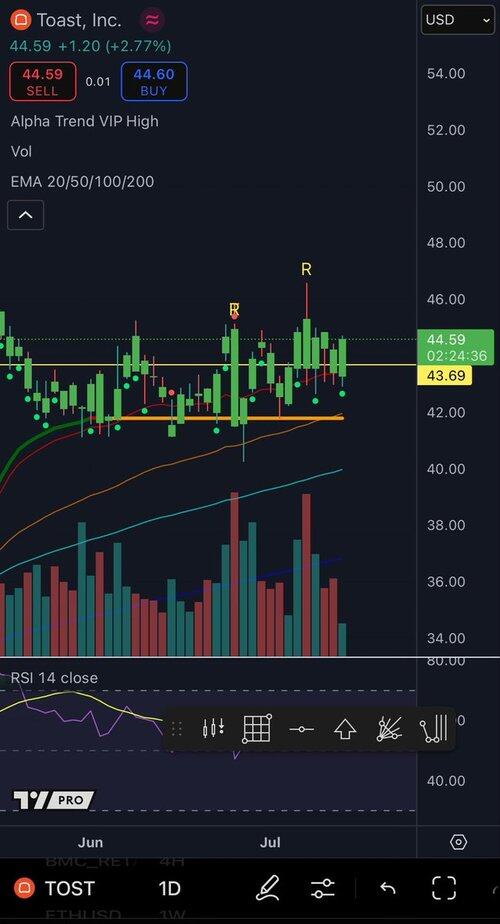Grab the floating toolbar drag handle
Screen dimensions: 500x924
(176, 730)
